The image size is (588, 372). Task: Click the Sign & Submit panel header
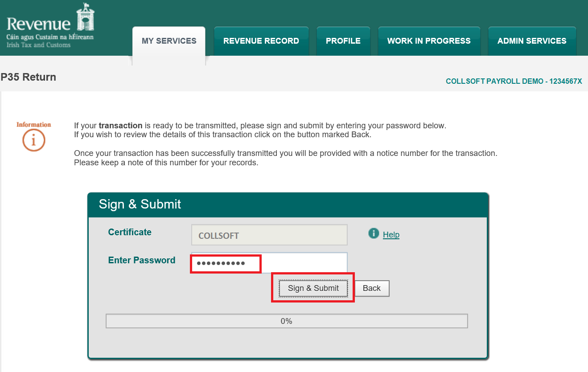(288, 204)
